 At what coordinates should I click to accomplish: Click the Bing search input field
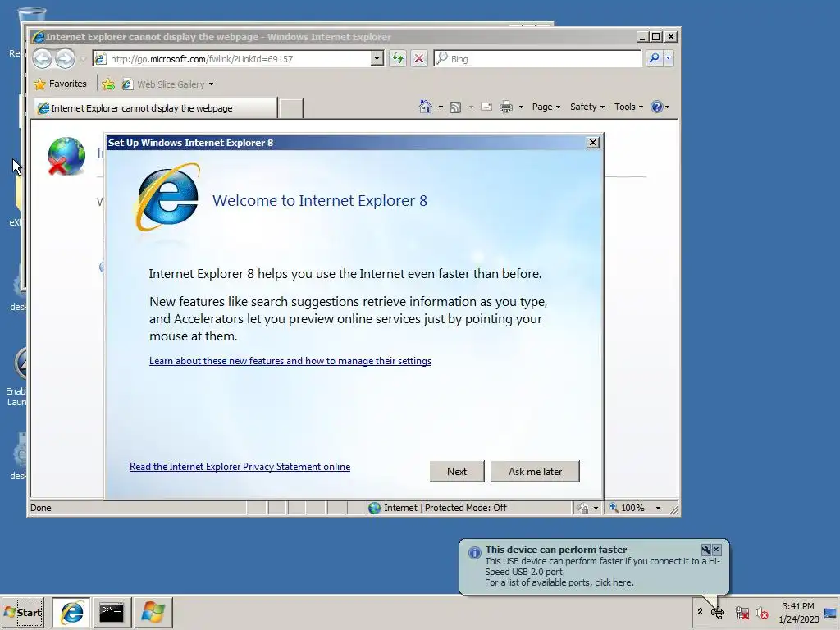point(537,58)
